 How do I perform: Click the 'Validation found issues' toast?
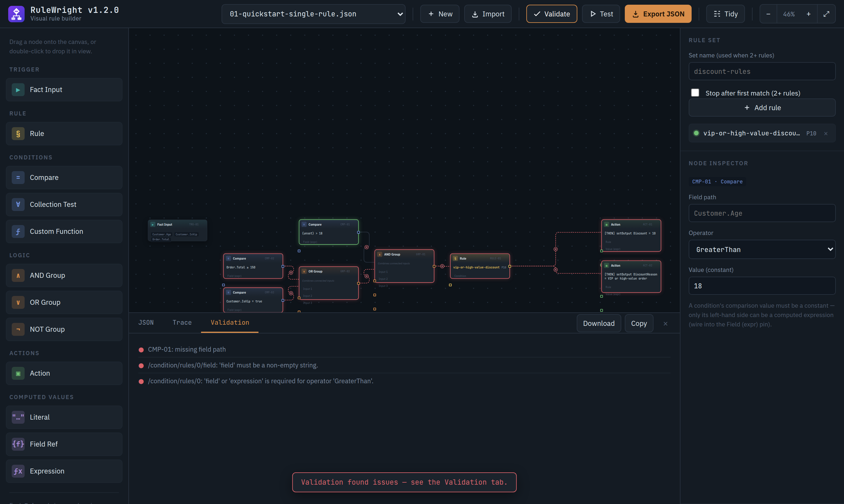coord(404,482)
